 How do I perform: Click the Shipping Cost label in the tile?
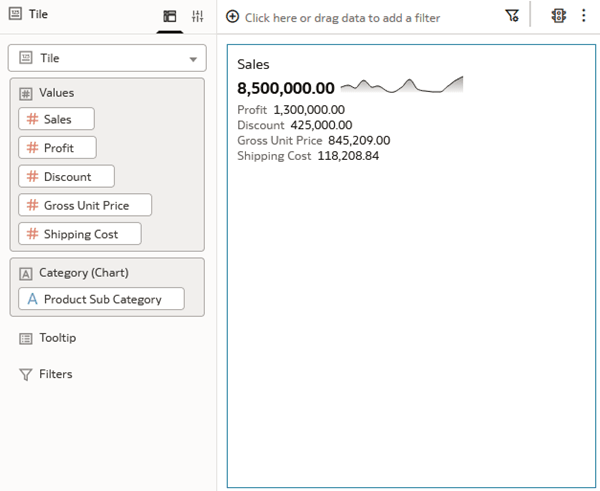pos(274,156)
